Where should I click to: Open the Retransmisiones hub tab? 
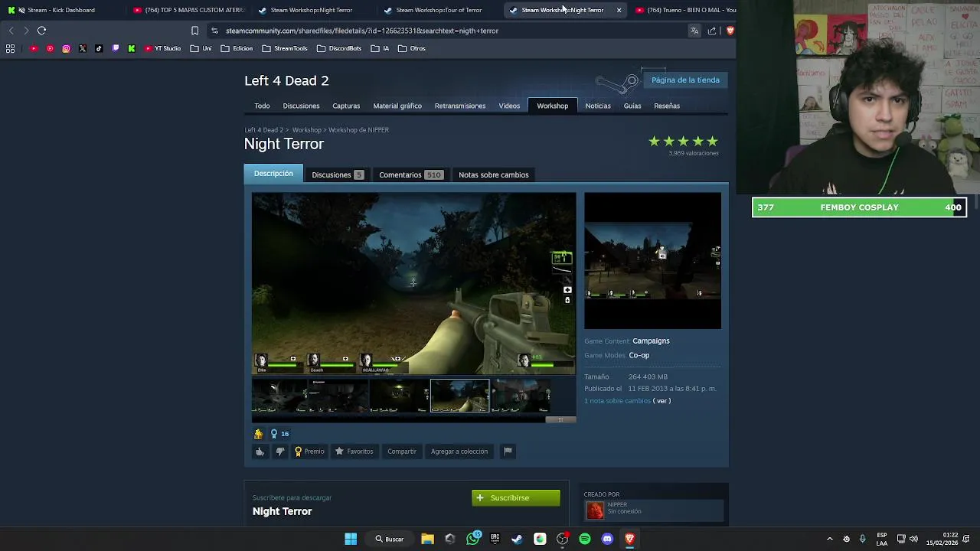pos(460,106)
